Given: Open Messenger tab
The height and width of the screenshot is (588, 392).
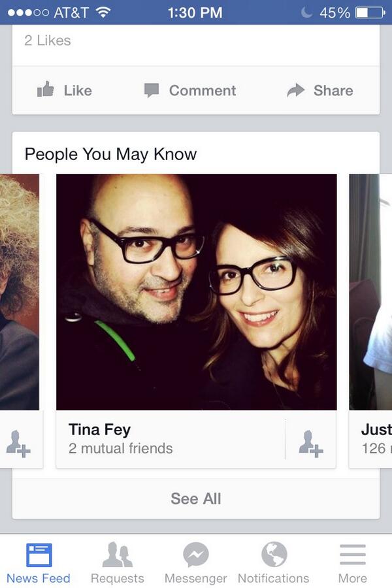Looking at the screenshot, I should 196,563.
